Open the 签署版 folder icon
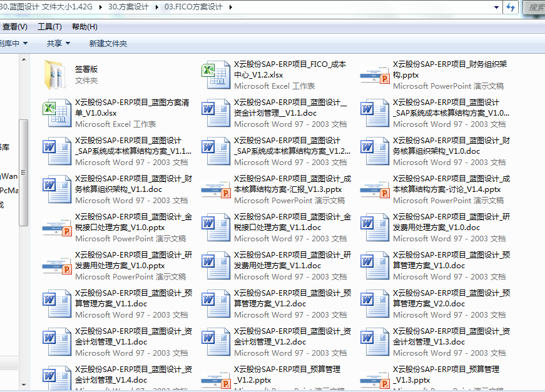Screen dimensions: 545x392 coord(57,74)
